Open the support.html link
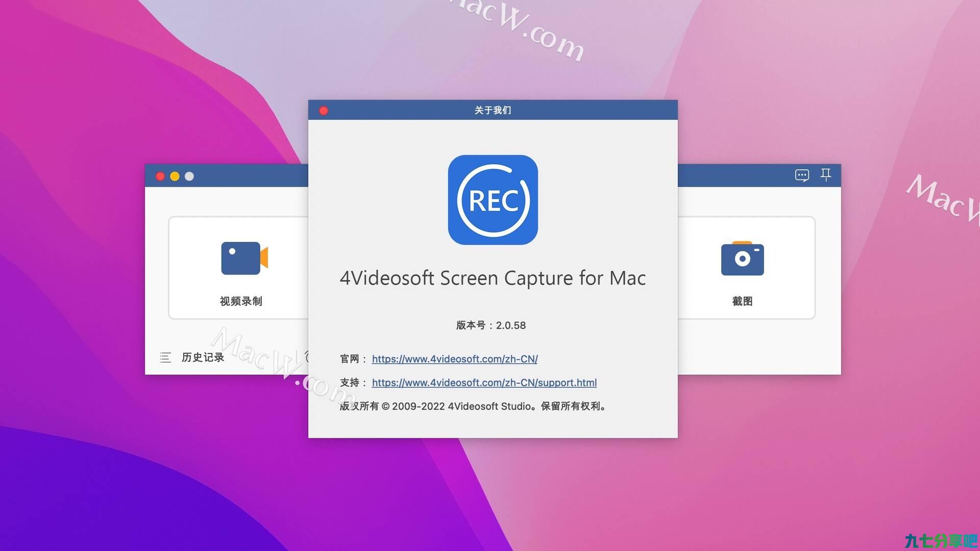 484,383
